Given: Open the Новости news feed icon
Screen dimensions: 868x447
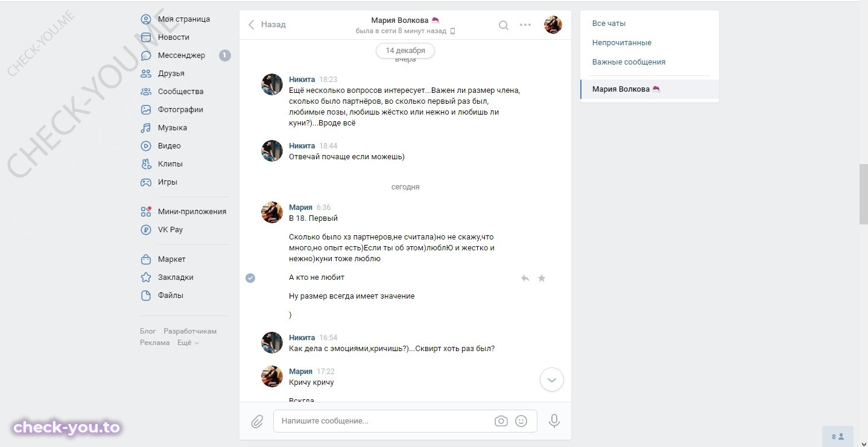Looking at the screenshot, I should 145,37.
